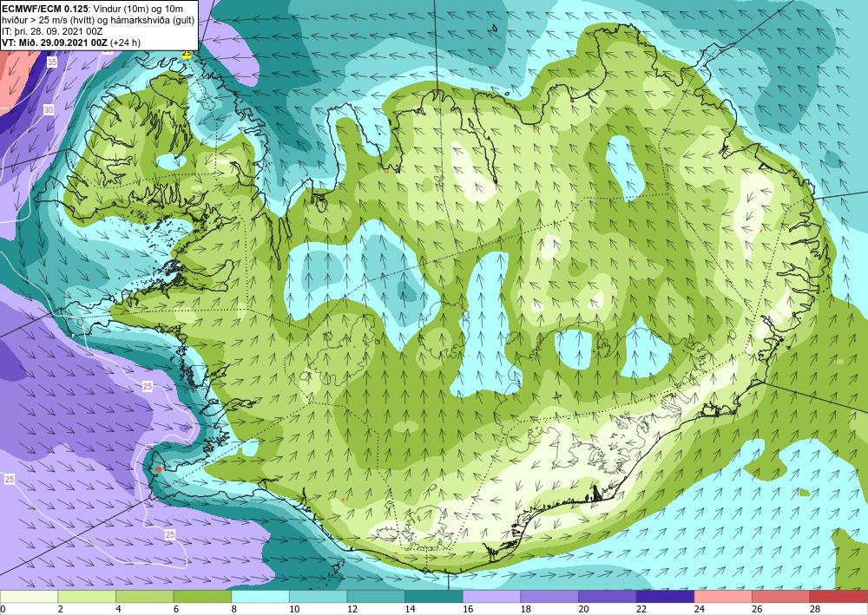Screen dimensions: 868x615
Task: Click the '30' gust contour label
Action: coord(49,110)
